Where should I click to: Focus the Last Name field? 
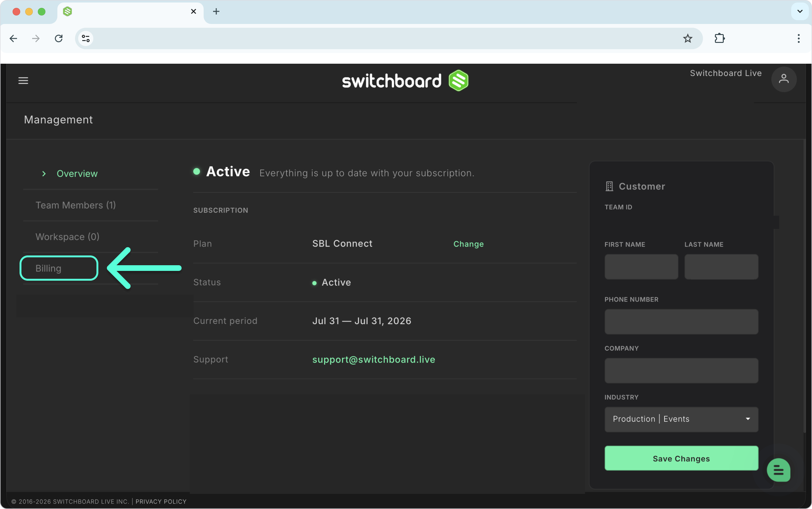(x=721, y=266)
